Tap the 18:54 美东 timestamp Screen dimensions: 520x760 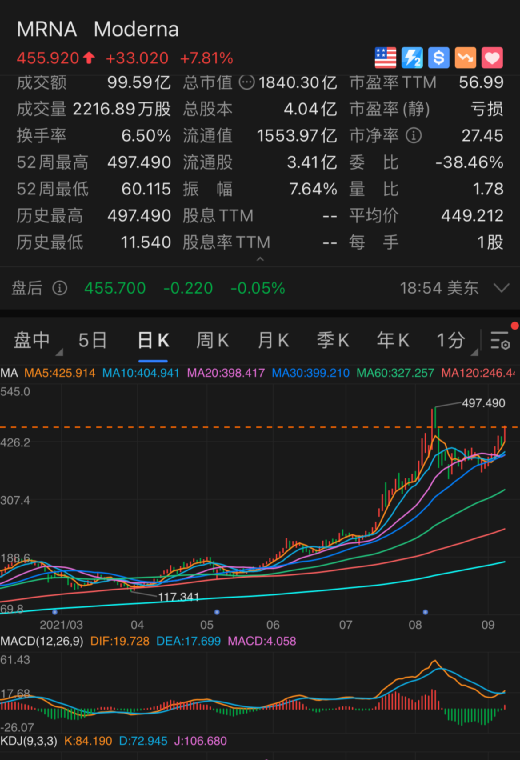point(439,288)
